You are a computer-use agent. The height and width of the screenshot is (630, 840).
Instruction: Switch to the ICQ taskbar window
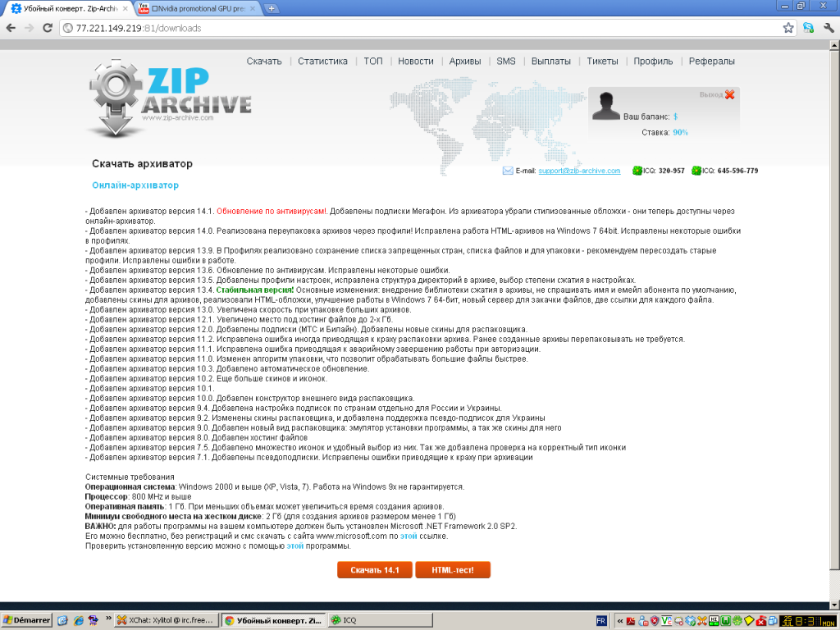click(381, 620)
